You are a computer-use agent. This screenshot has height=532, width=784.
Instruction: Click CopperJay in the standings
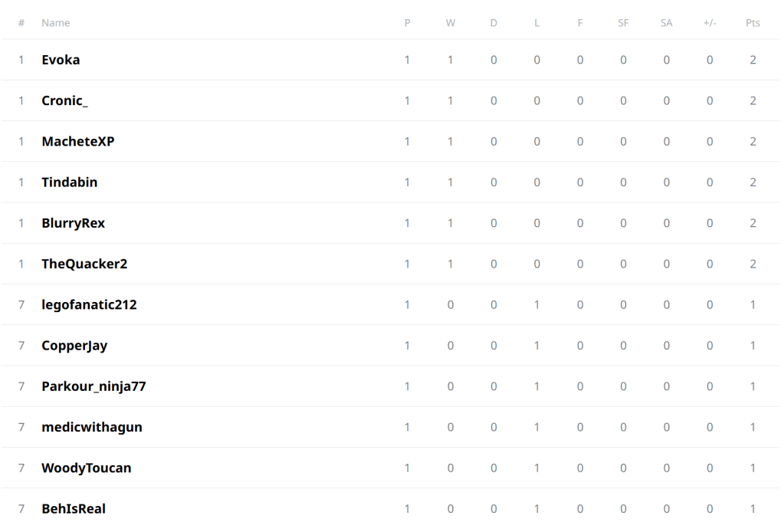[x=74, y=345]
